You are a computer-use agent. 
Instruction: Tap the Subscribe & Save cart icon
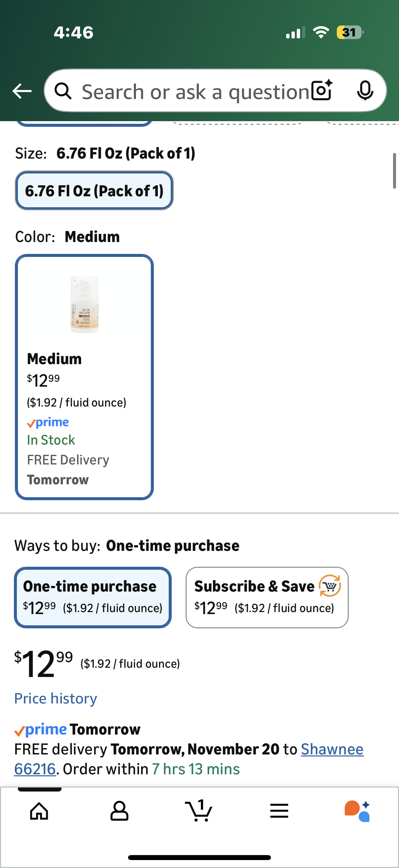click(x=330, y=586)
